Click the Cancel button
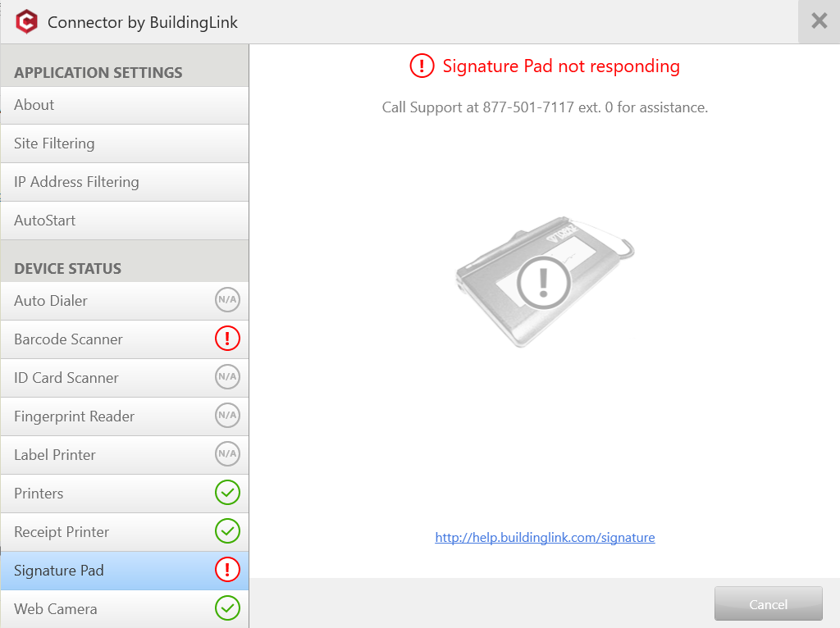Screen dimensions: 840x628 tap(768, 604)
